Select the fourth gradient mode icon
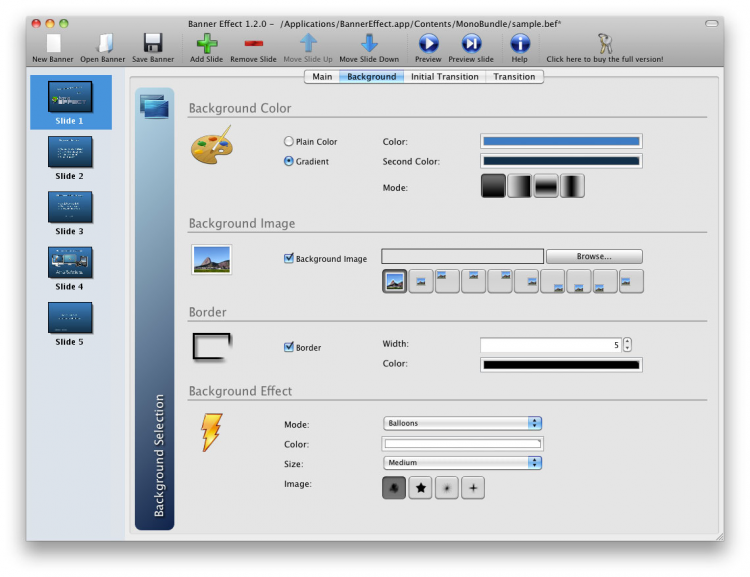 click(x=572, y=186)
